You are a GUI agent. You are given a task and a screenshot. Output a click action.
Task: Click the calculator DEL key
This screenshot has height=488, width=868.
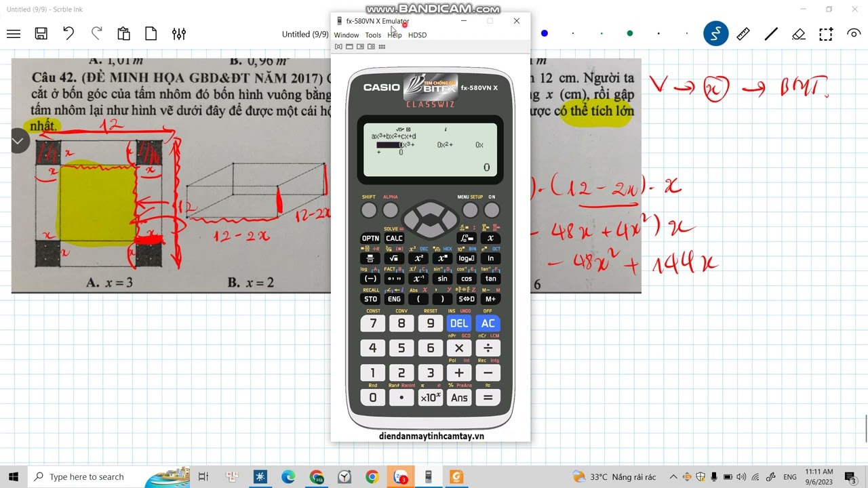tap(459, 324)
